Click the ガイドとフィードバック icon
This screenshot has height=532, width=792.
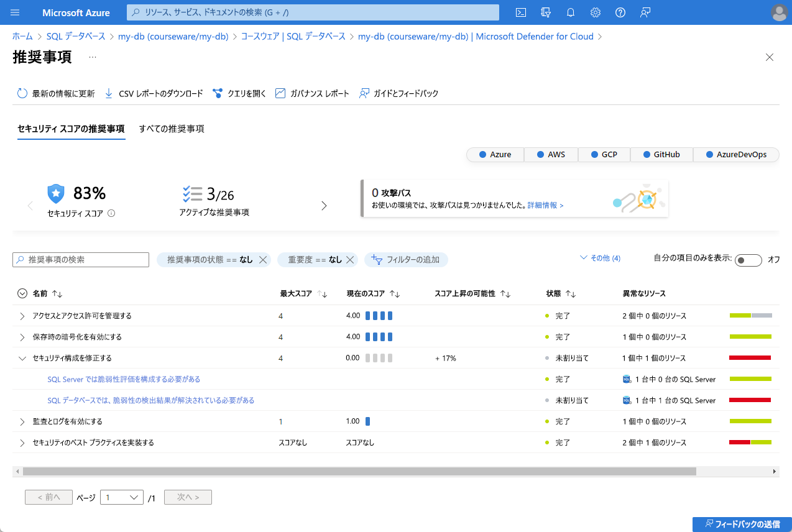click(364, 93)
